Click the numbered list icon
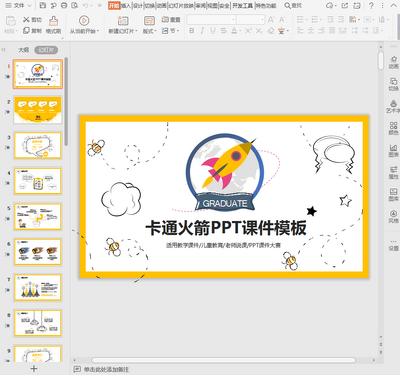 315,20
